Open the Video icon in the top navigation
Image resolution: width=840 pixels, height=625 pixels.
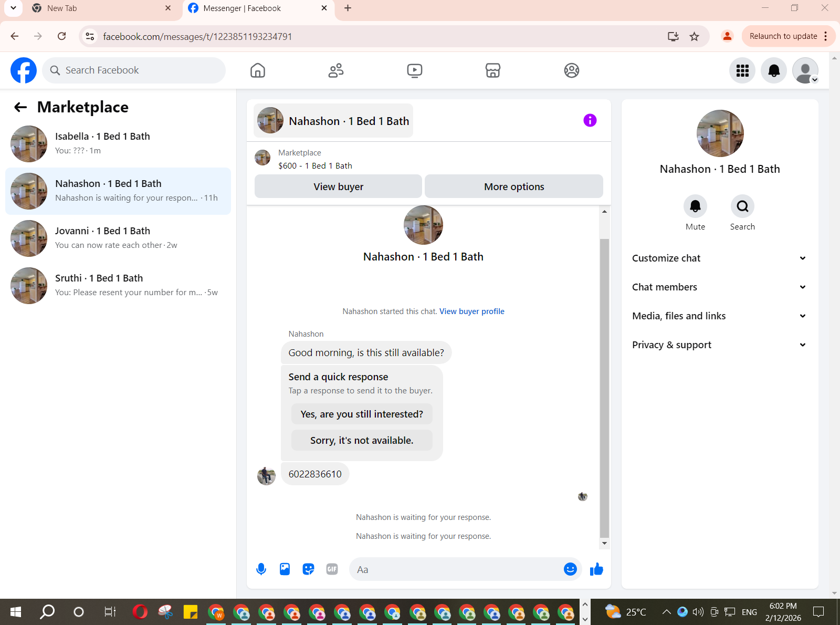[415, 70]
